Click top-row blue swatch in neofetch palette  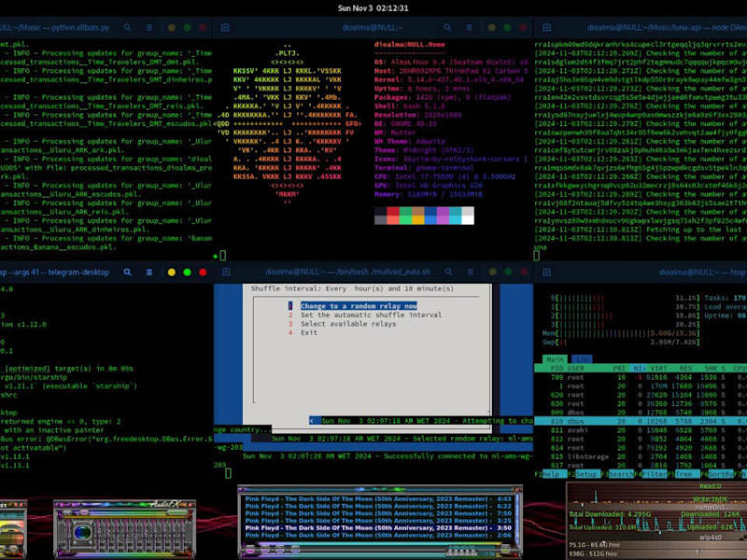tap(430, 211)
